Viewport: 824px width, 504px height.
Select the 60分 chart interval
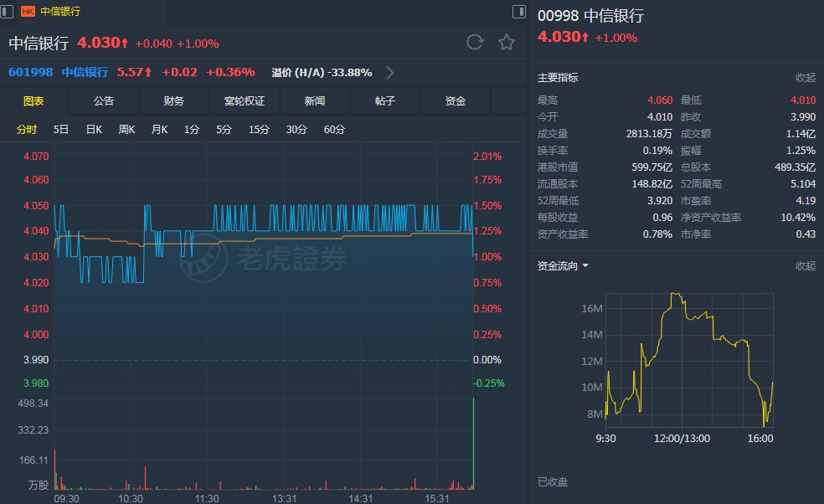(x=334, y=129)
